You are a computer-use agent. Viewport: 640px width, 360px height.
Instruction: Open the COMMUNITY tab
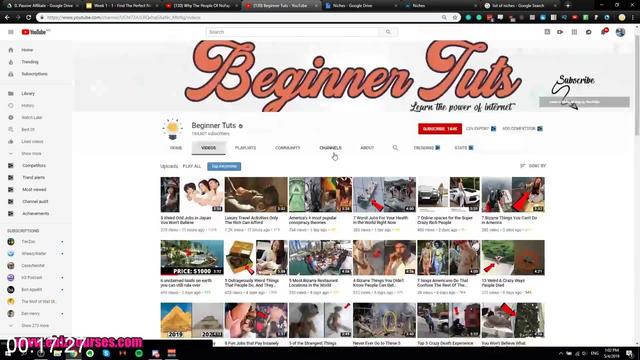[x=287, y=148]
